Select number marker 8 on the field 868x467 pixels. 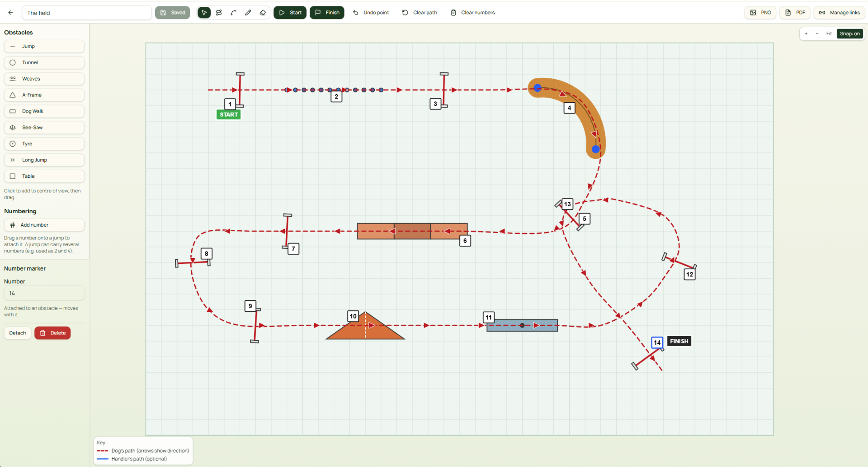(207, 253)
